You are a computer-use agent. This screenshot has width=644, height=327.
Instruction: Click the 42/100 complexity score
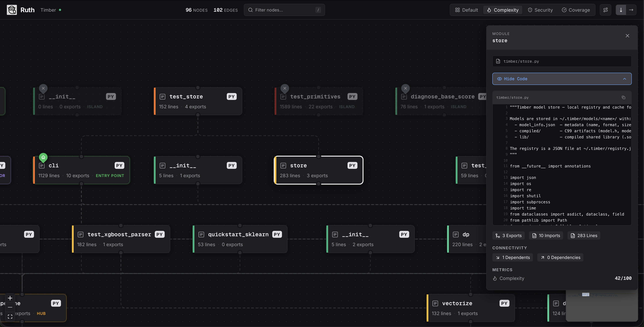[x=623, y=278]
